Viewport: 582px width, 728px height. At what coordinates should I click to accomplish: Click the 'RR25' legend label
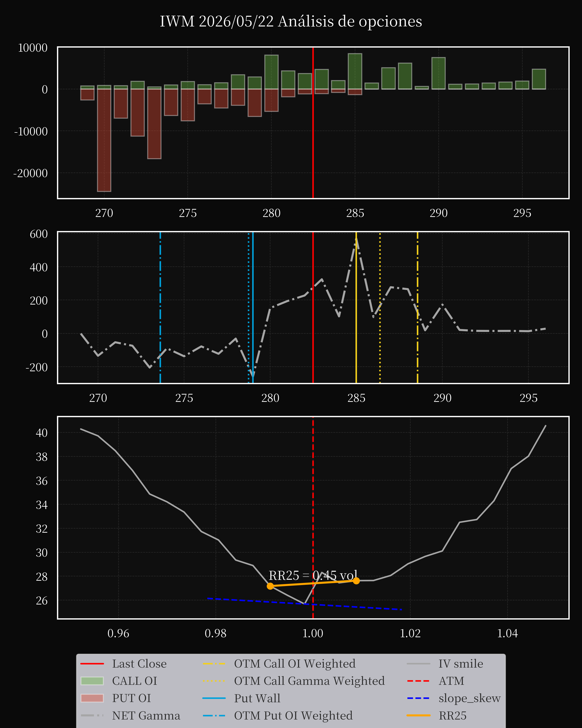click(x=453, y=716)
